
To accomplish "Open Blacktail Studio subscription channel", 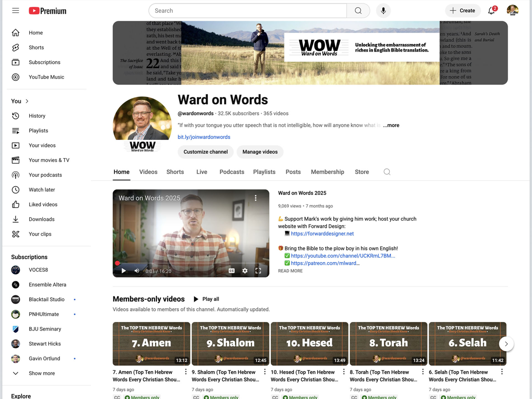I will 47,300.
